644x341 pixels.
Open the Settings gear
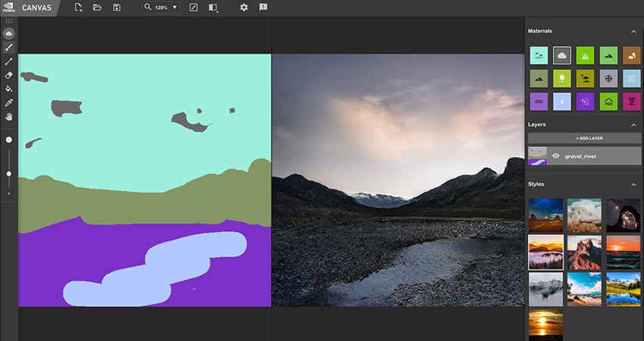pyautogui.click(x=244, y=8)
